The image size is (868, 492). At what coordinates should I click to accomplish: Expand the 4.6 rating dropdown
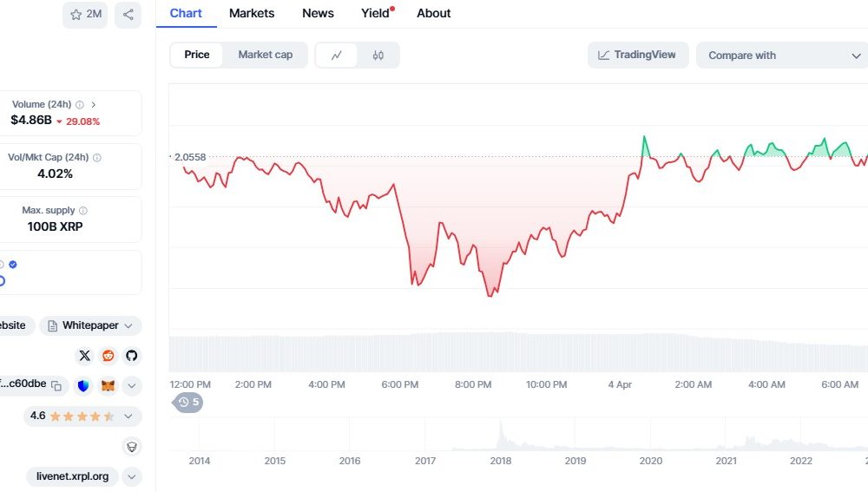coord(128,417)
